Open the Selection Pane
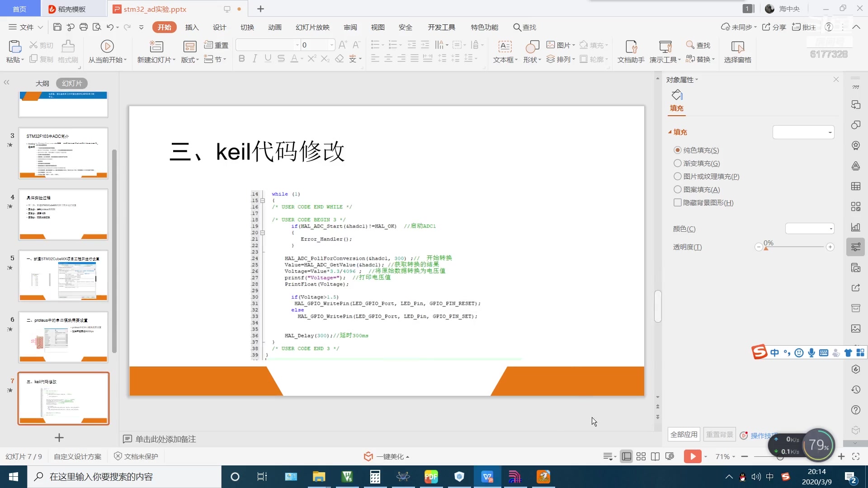Image resolution: width=868 pixels, height=488 pixels. (x=737, y=46)
